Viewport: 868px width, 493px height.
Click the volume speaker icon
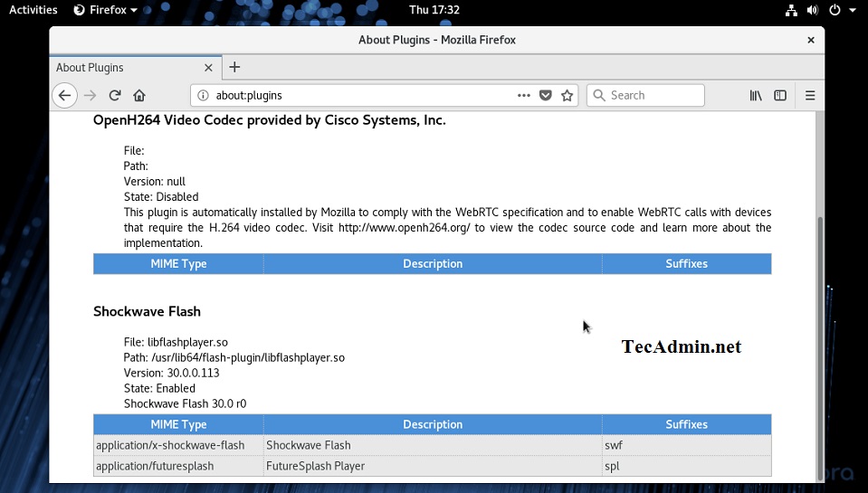pyautogui.click(x=813, y=10)
